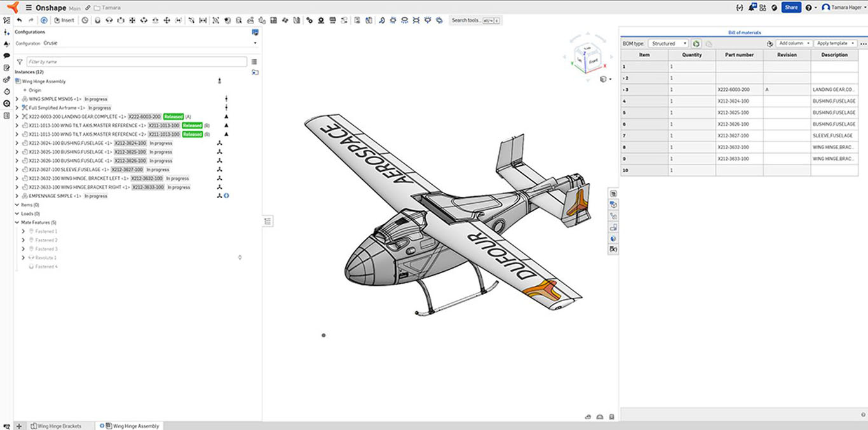Open the Onshape help menu
Screen dimensions: 868x430
click(x=809, y=7)
